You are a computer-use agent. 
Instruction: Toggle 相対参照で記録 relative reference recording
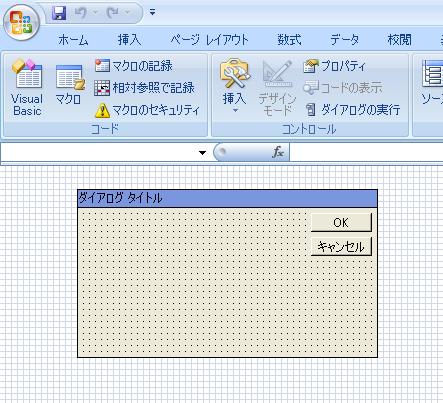tap(144, 88)
